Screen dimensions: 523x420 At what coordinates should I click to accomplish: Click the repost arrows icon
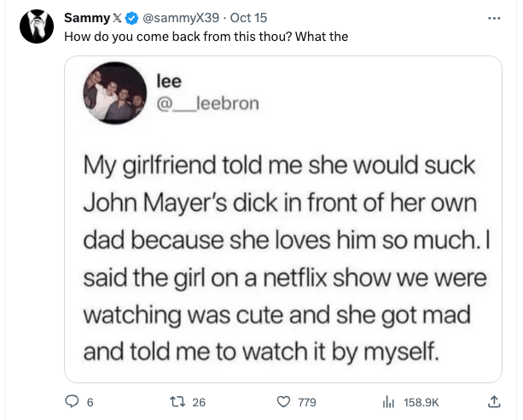(x=177, y=401)
